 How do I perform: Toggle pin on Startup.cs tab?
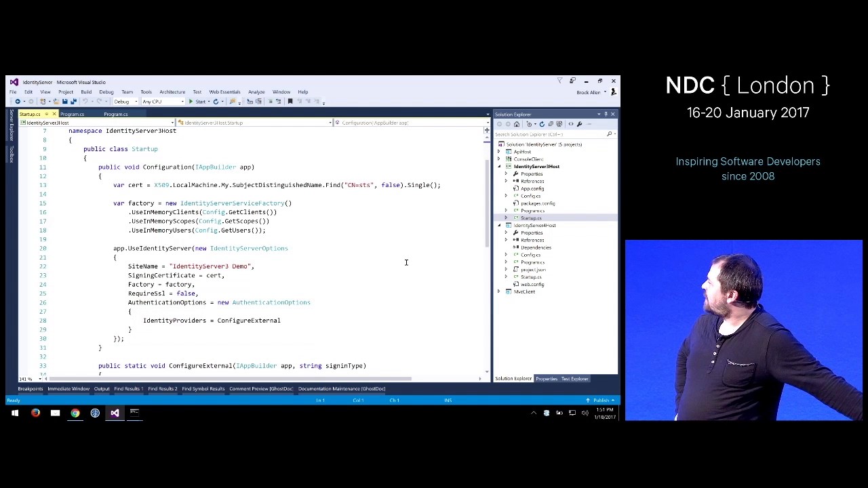46,114
